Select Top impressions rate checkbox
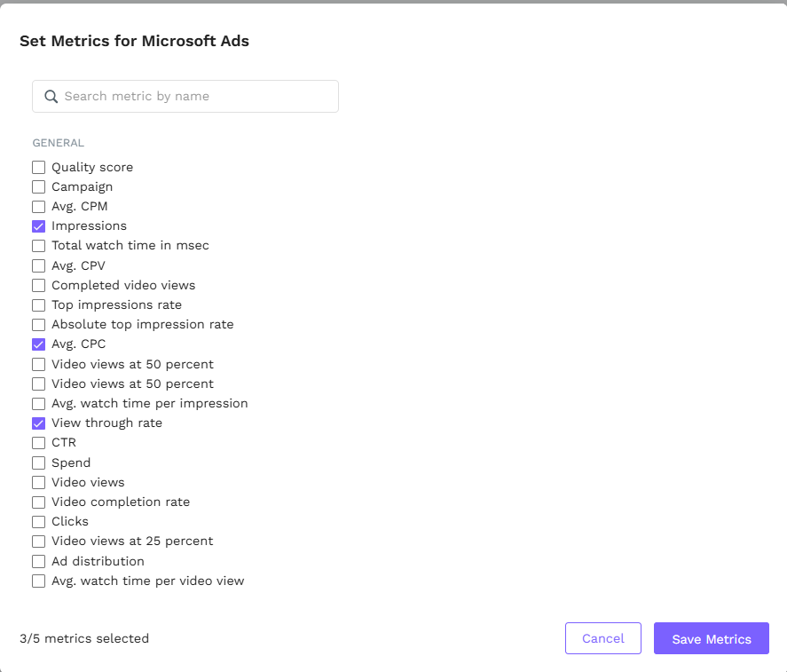 pyautogui.click(x=39, y=304)
